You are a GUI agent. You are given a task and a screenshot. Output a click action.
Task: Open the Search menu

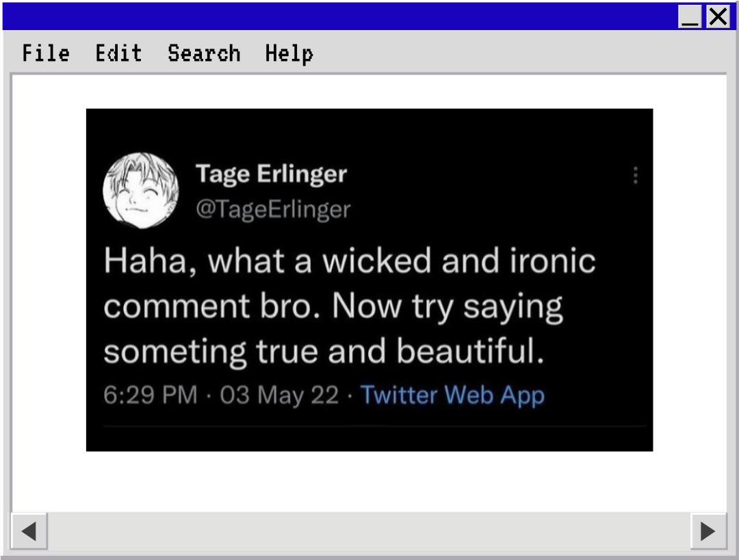coord(204,53)
